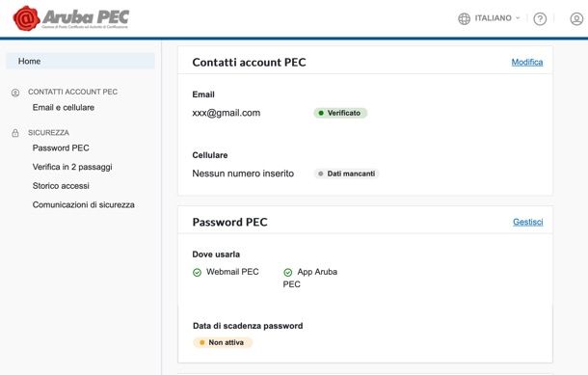The height and width of the screenshot is (375, 588).
Task: Open Storico accessi sidebar item
Action: point(61,186)
